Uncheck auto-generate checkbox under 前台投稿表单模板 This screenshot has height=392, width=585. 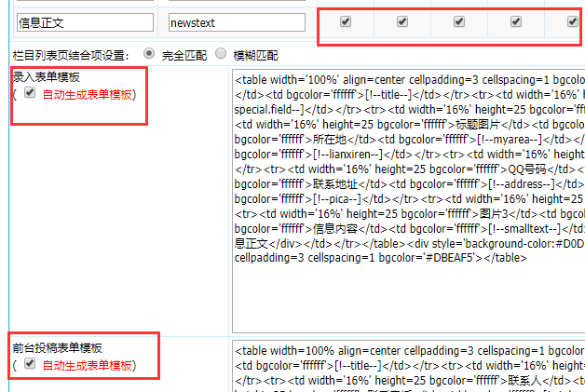click(30, 365)
